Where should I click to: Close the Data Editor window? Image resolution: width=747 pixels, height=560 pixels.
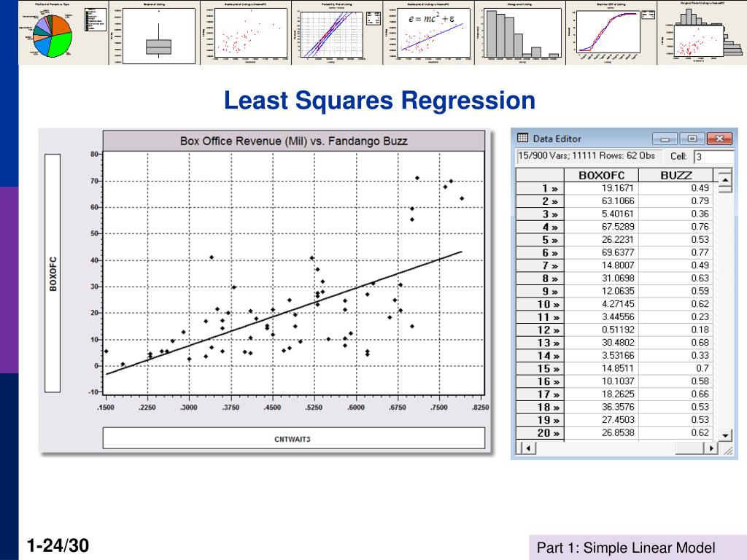(x=719, y=139)
